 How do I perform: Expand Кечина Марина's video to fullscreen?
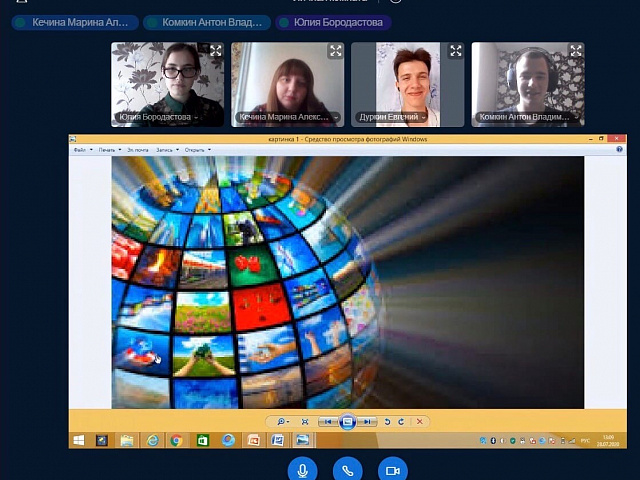[336, 51]
